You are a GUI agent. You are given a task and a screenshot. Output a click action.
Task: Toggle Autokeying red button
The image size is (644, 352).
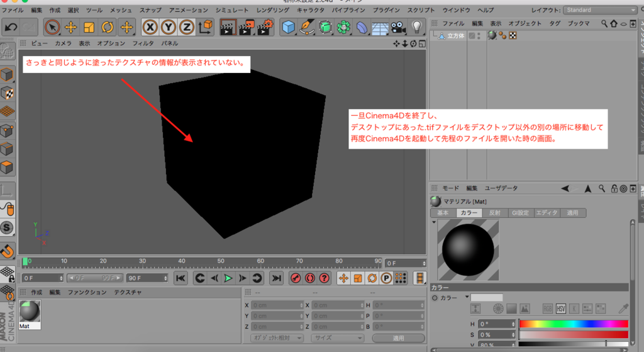click(x=309, y=278)
